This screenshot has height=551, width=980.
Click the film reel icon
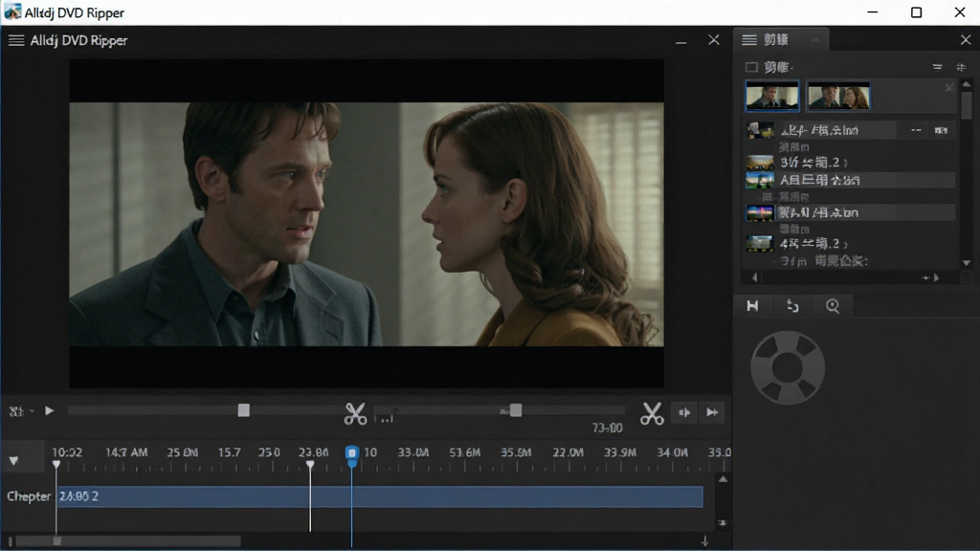[788, 367]
